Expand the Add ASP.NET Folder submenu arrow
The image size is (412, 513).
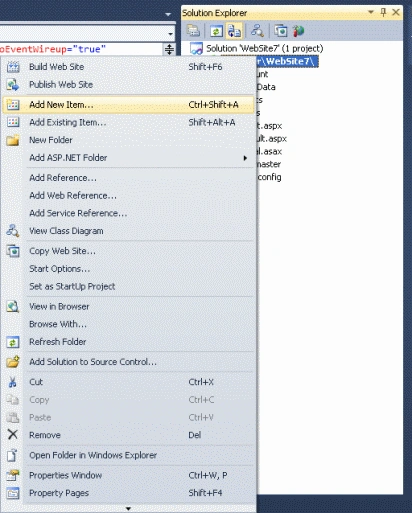(245, 158)
